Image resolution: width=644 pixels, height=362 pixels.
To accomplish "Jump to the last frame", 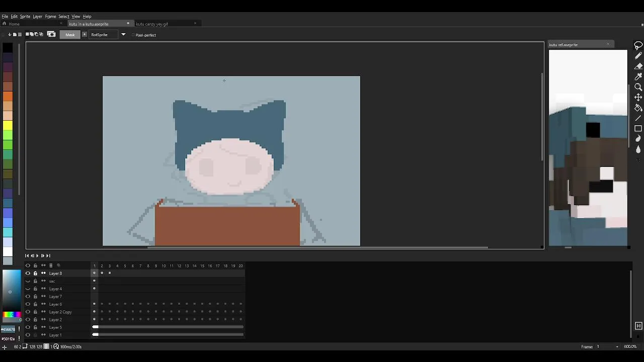I will 48,256.
